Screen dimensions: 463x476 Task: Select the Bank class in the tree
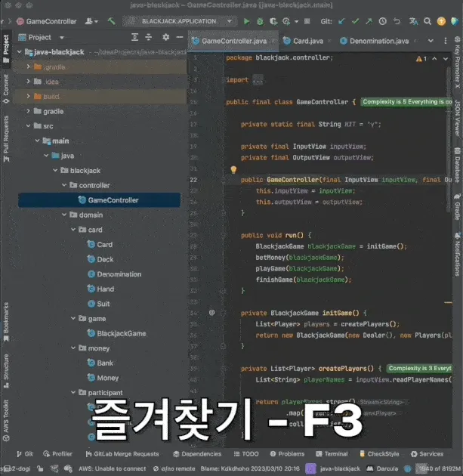[x=100, y=363]
